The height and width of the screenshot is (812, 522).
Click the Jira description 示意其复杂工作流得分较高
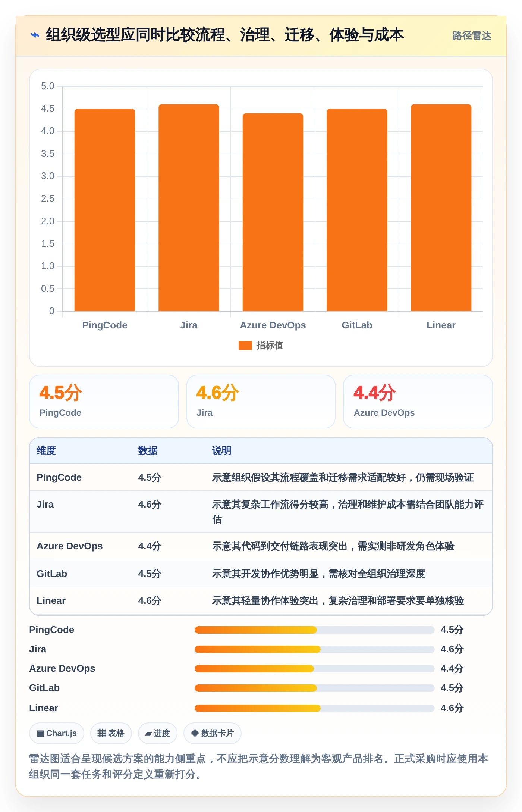pos(348,512)
